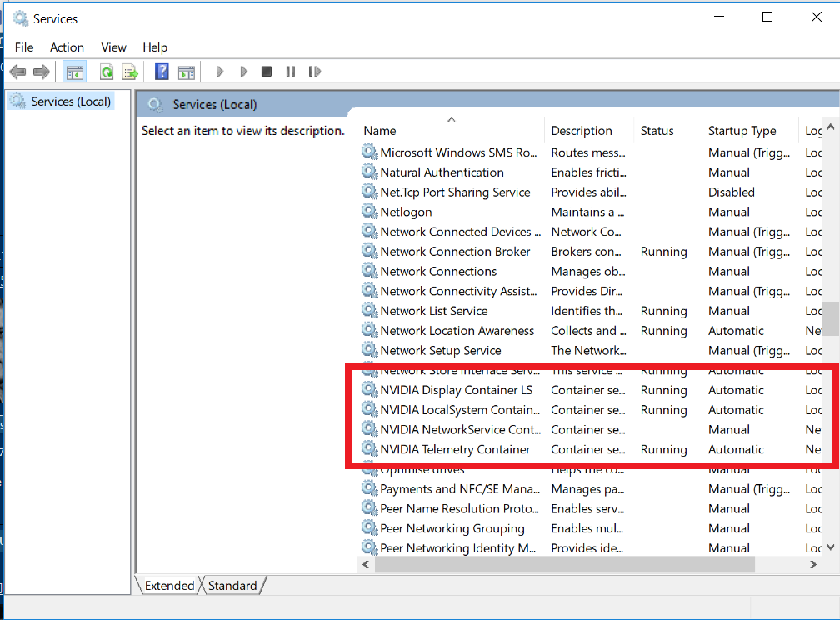Click the Disabled startup type cell
840x620 pixels.
(732, 192)
